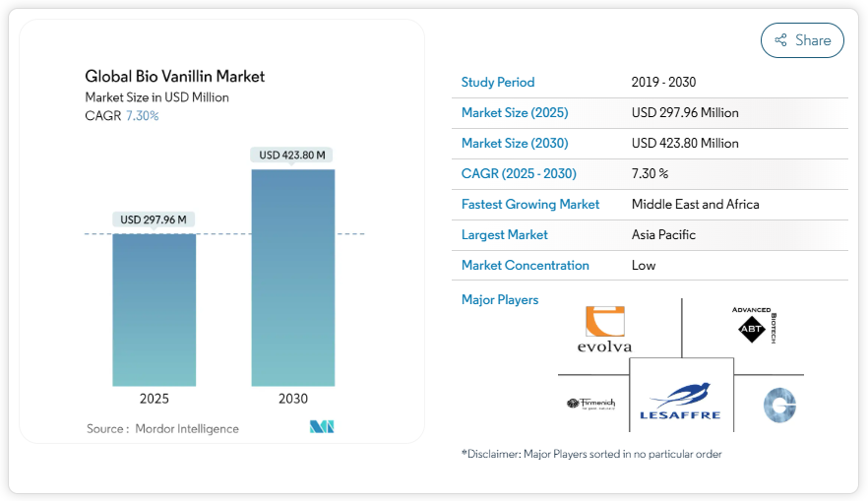Click the 2019 - 2030 value
The height and width of the screenshot is (501, 868).
(x=663, y=82)
